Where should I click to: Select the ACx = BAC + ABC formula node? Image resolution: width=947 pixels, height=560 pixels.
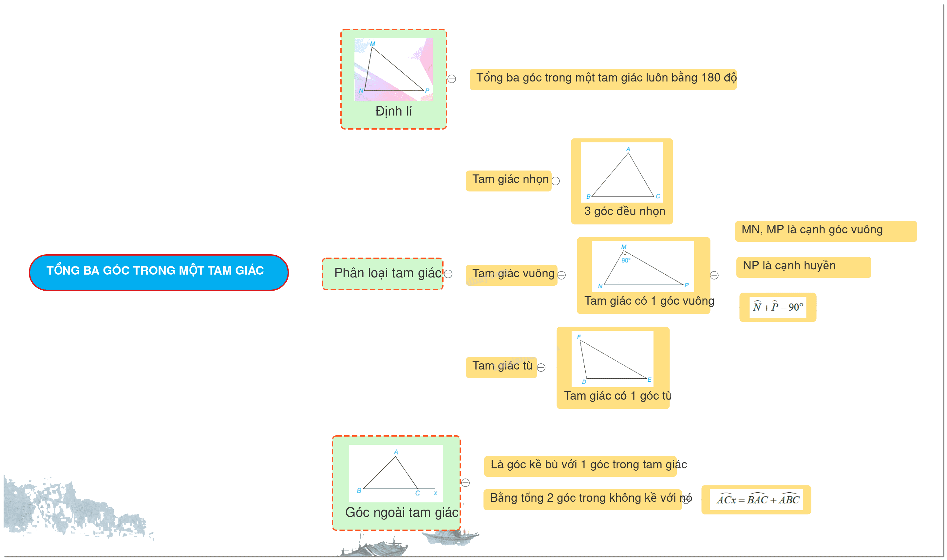[756, 500]
